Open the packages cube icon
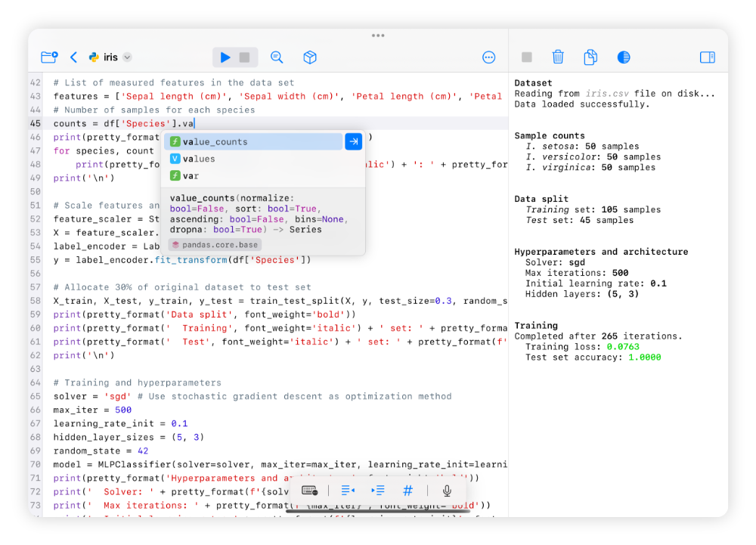The width and height of the screenshot is (756, 545). tap(310, 57)
